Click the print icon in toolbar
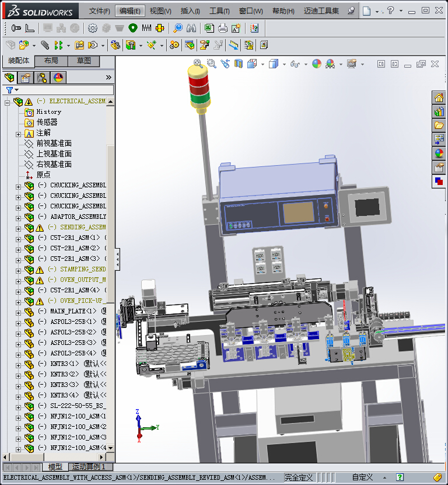 [223, 27]
